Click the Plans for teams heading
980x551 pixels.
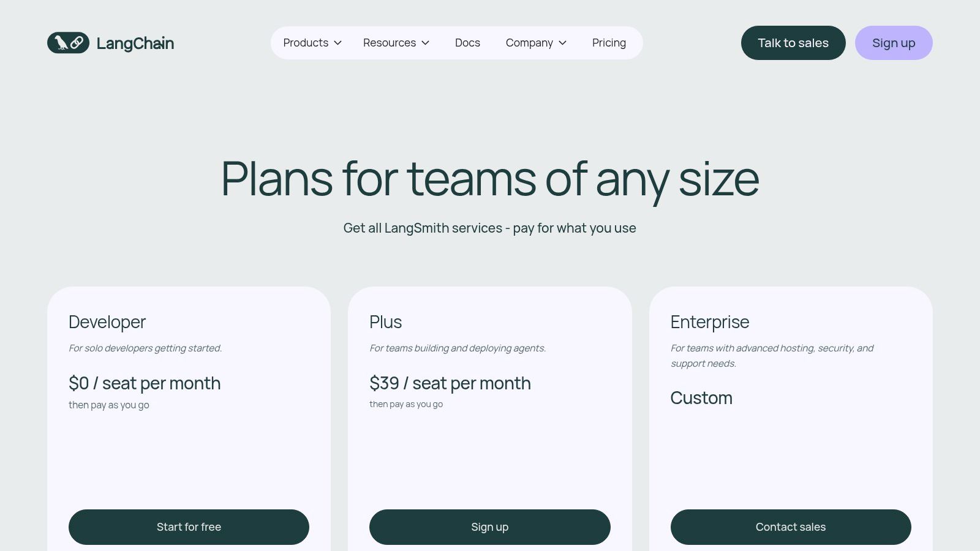click(x=490, y=179)
